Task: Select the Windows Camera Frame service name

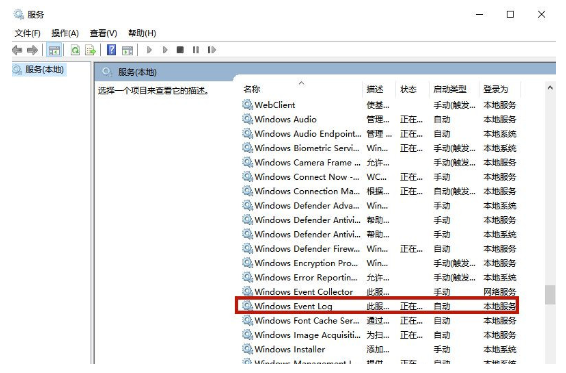Action: click(x=307, y=162)
